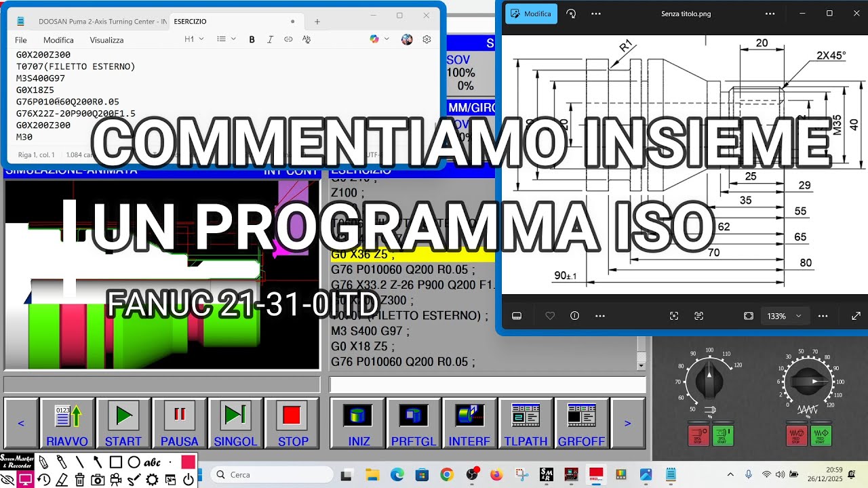Open the more options next to rotate in Photos
This screenshot has height=488, width=868.
[596, 14]
